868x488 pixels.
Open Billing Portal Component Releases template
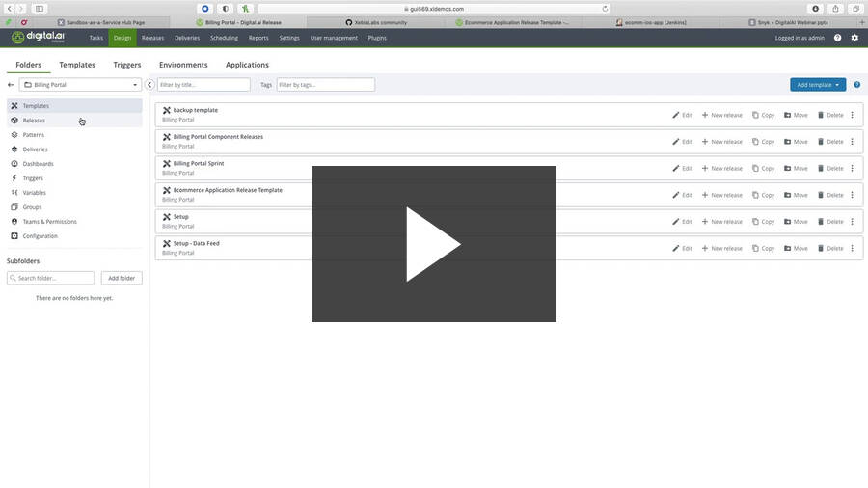point(218,137)
